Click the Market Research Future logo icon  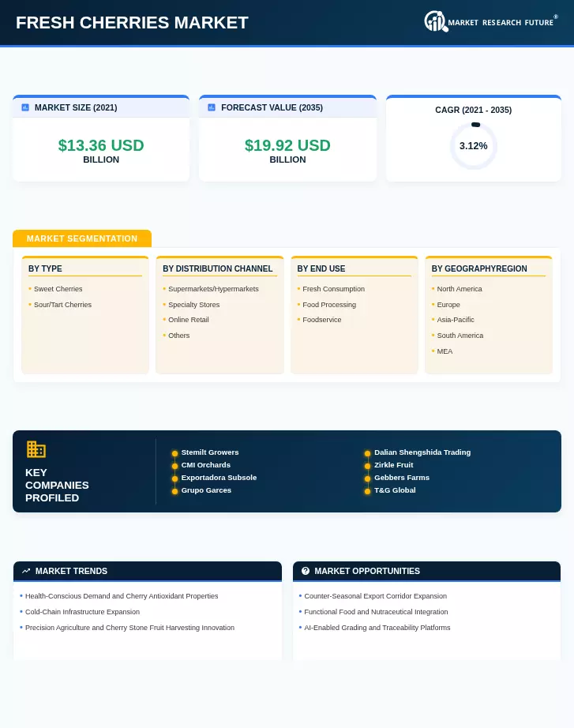tap(436, 21)
